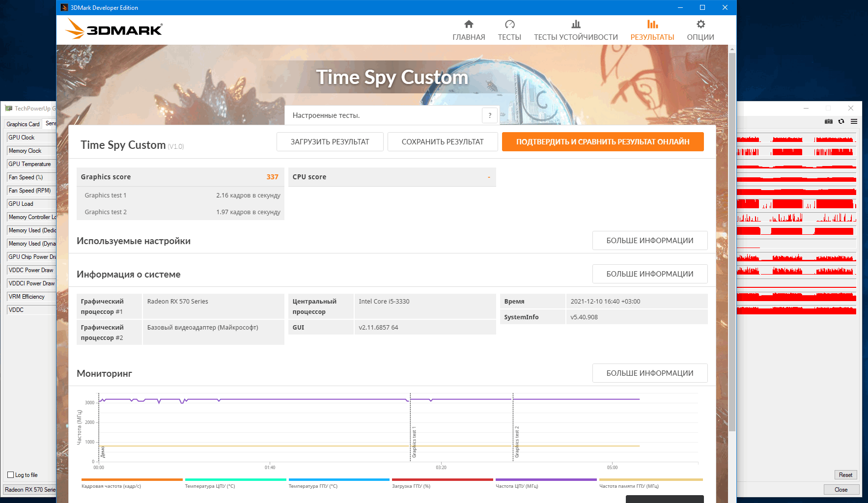Click the VRM Efficiency sensor row

[31, 297]
